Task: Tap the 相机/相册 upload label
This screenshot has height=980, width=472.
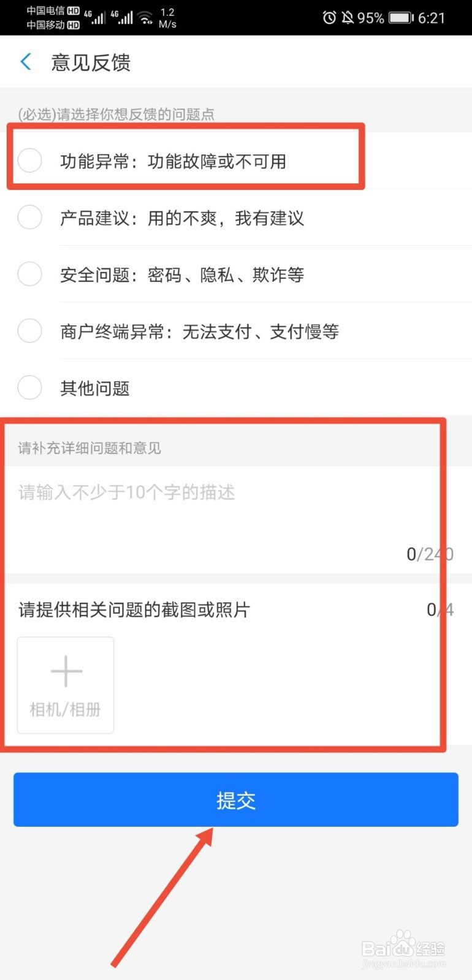Action: coord(66,709)
